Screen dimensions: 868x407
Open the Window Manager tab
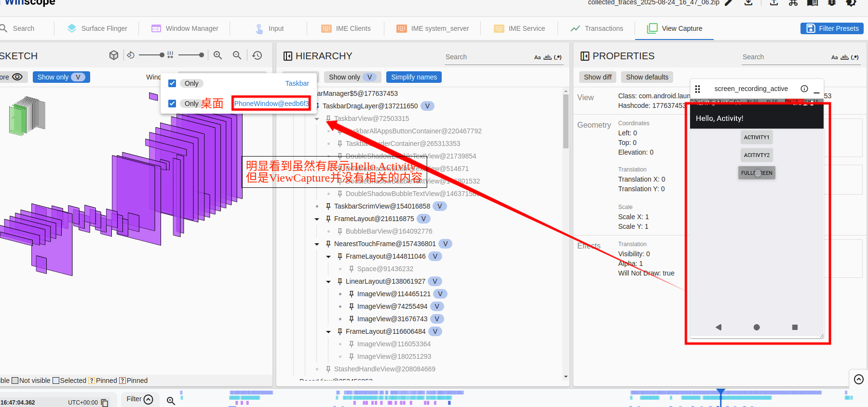pyautogui.click(x=185, y=28)
